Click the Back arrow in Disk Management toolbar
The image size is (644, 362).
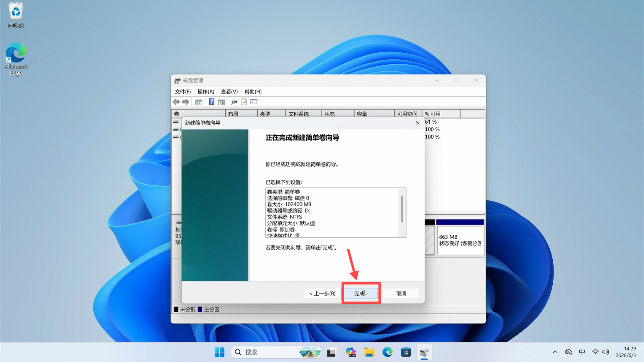click(x=176, y=102)
